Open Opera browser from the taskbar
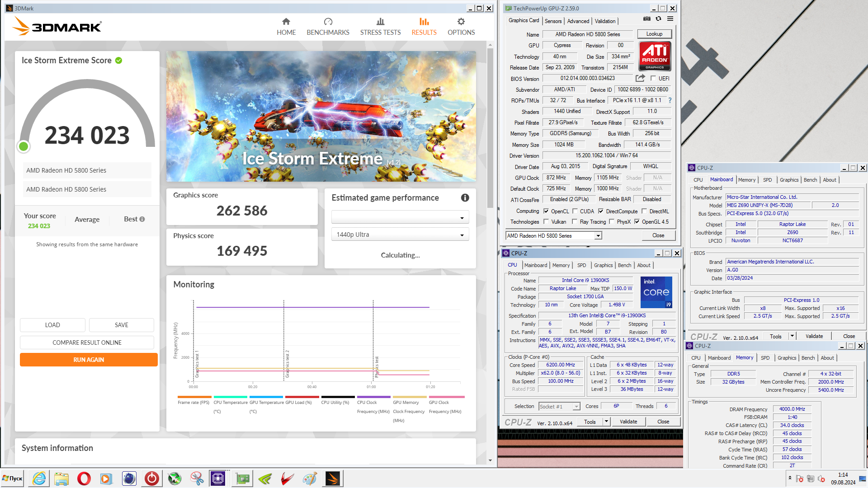This screenshot has height=488, width=868. tap(84, 479)
